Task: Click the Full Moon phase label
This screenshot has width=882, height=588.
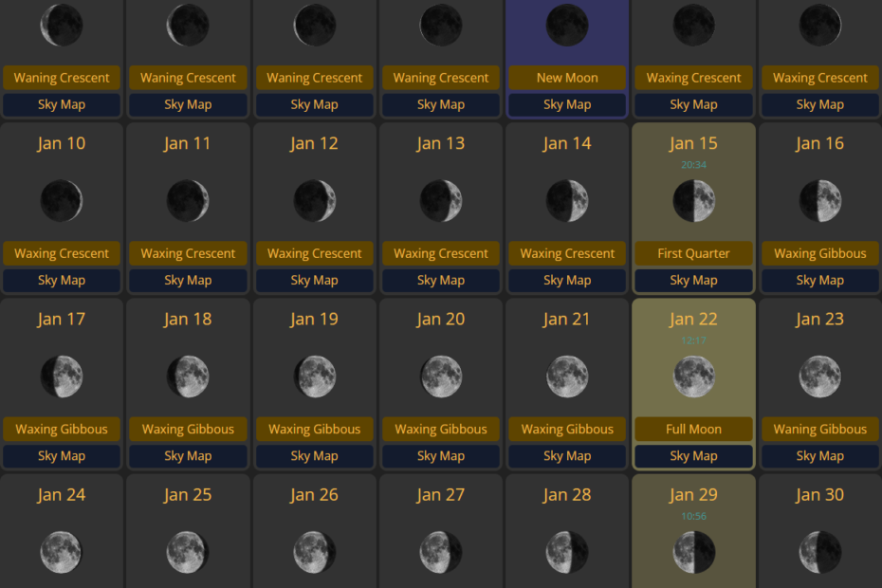Action: click(693, 429)
